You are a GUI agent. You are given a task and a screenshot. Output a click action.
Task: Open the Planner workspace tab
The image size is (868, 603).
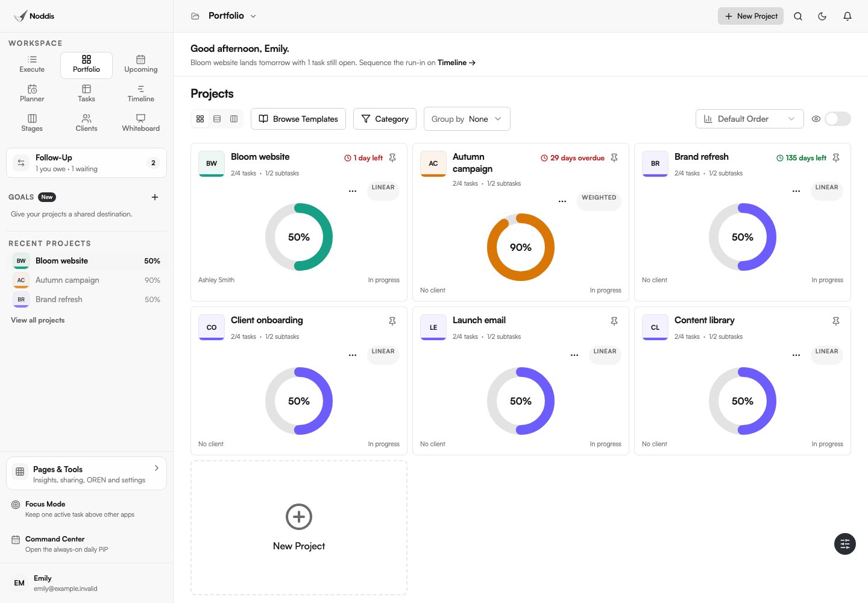click(32, 95)
